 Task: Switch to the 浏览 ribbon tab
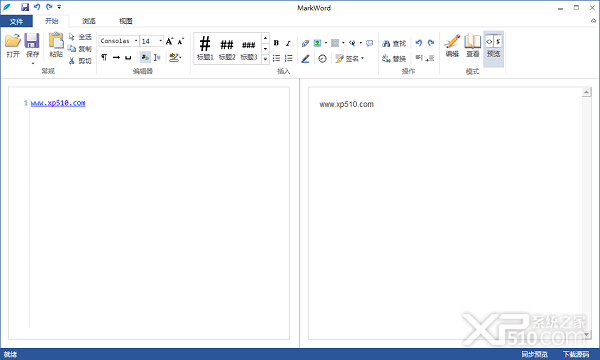[89, 21]
